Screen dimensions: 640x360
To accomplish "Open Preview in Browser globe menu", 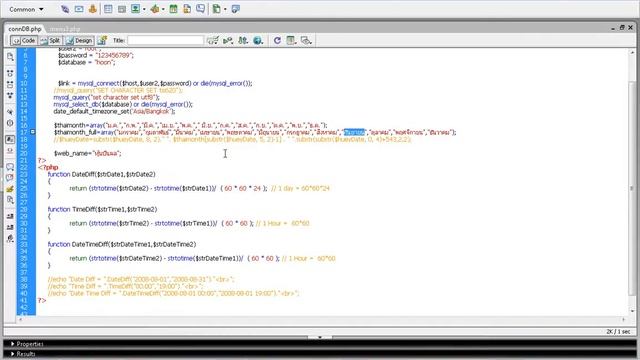I will tap(258, 40).
